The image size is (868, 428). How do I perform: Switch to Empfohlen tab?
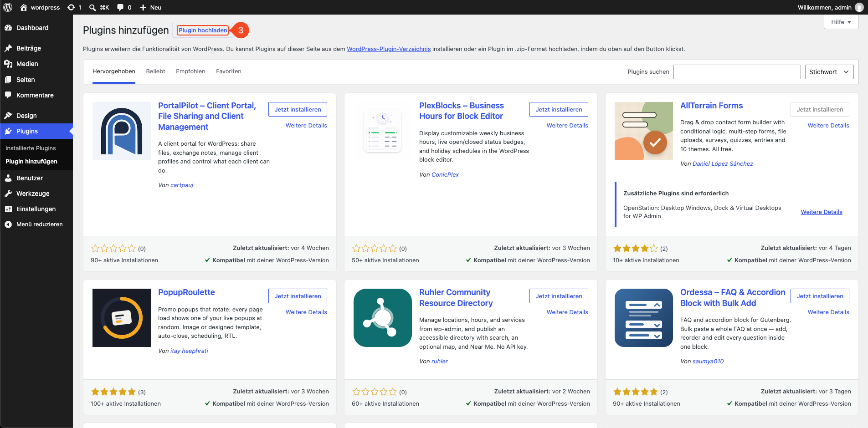point(190,71)
